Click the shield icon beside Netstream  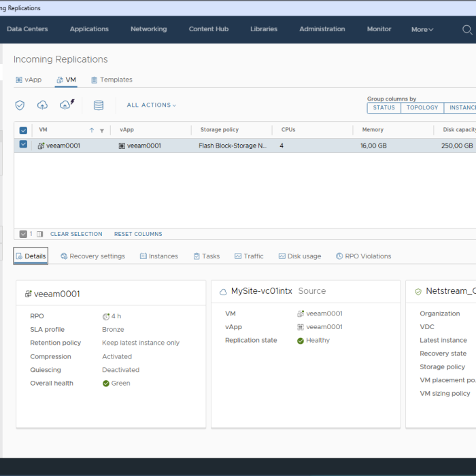click(x=418, y=292)
